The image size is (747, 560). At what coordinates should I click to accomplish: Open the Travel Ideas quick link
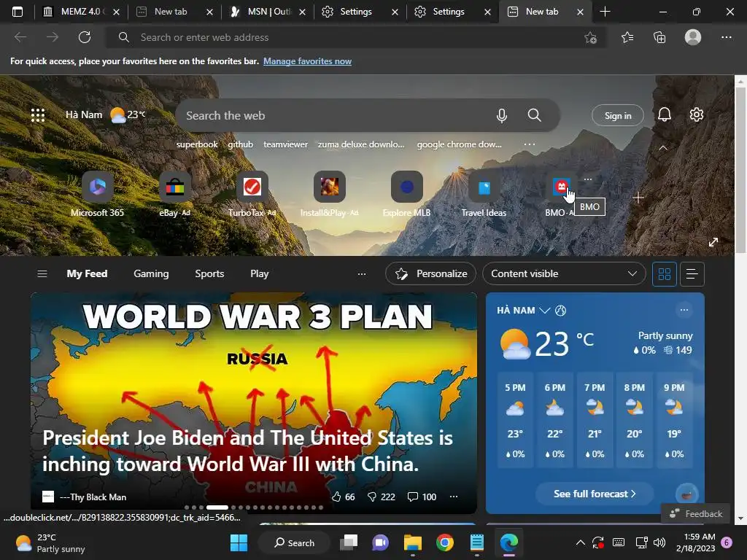point(484,194)
